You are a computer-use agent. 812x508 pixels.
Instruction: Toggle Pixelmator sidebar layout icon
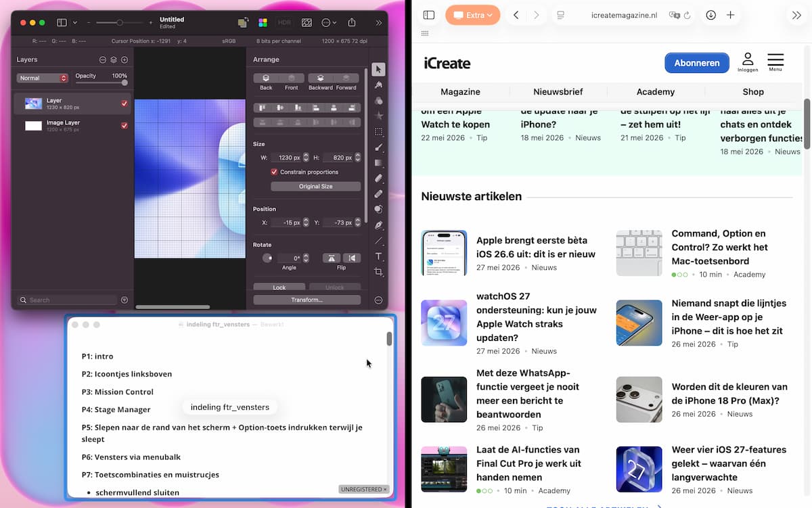[62, 22]
